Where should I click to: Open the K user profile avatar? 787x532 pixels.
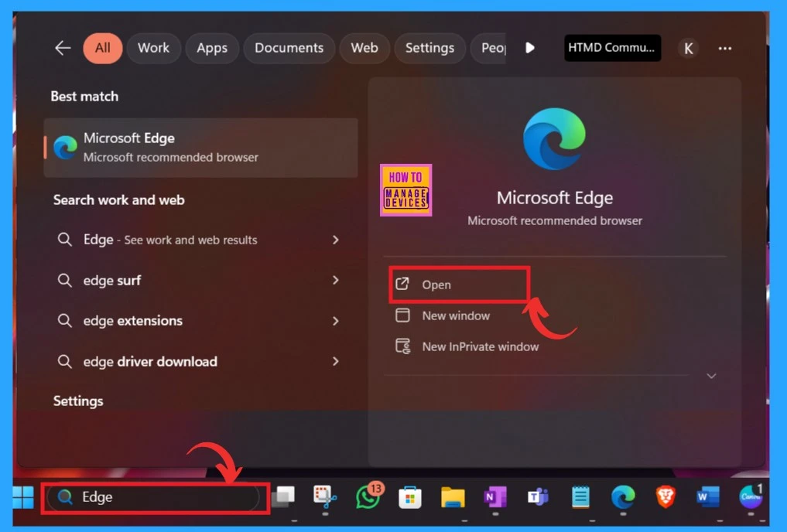pos(688,49)
